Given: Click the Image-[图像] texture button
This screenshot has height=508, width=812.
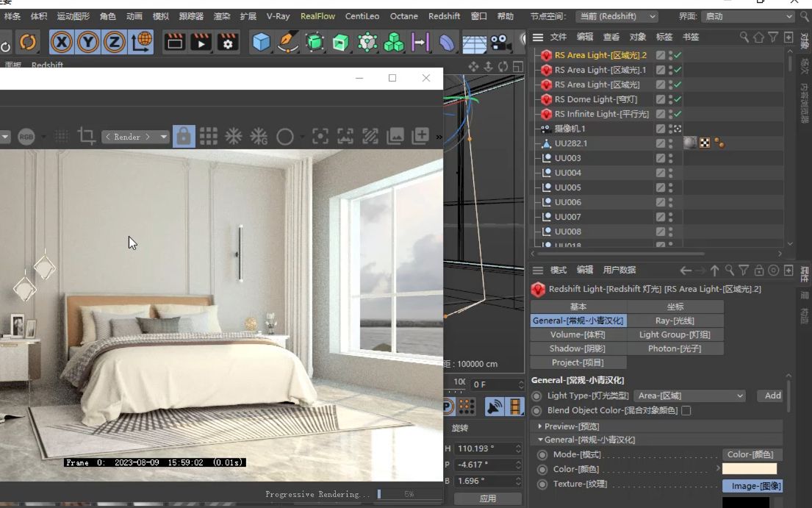Looking at the screenshot, I should [x=752, y=485].
